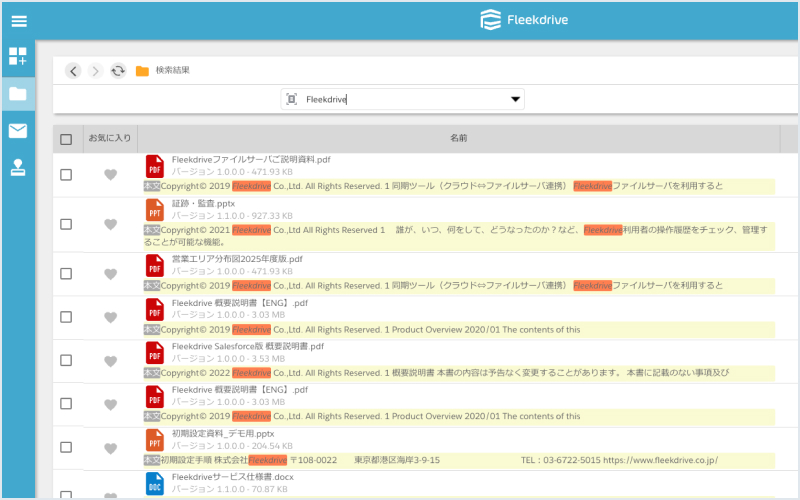The image size is (800, 500).
Task: Check the box for the 3.03 MB file under 営業エリア分布図2025年度版.pdf
Action: pos(66,317)
